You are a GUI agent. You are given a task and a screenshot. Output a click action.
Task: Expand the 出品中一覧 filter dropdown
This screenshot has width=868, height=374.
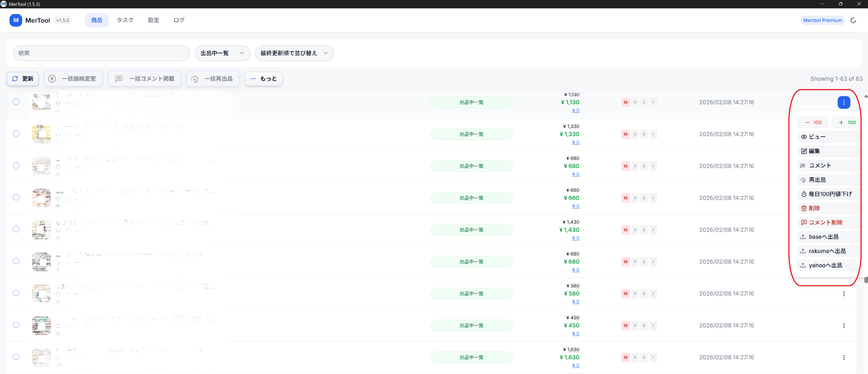(x=222, y=53)
